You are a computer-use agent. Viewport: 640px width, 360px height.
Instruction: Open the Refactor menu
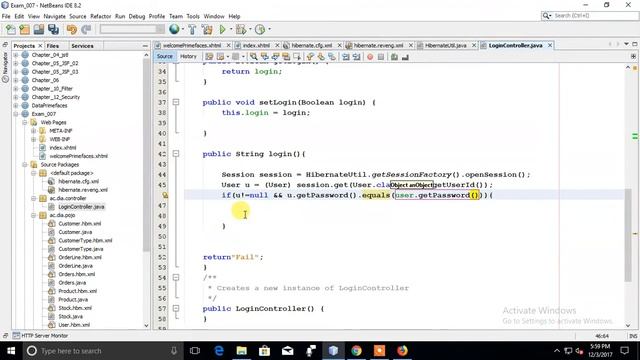click(x=100, y=16)
